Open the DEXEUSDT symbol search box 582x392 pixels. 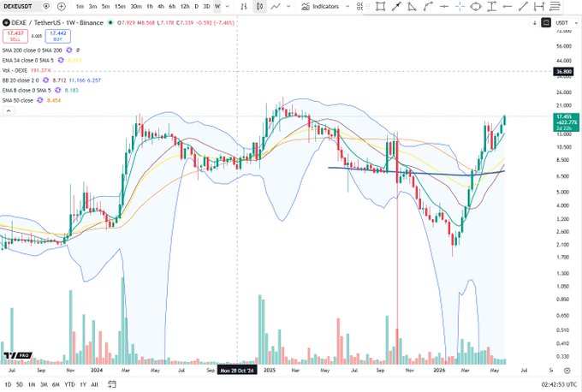18,6
